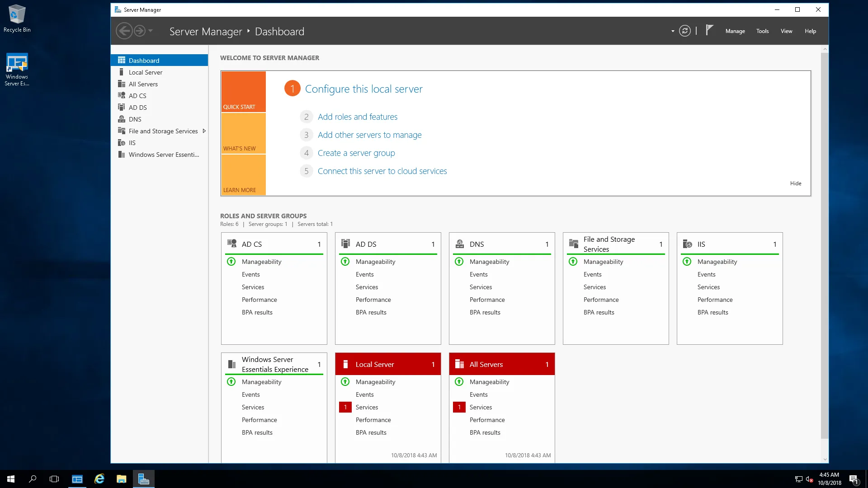Open the notifications flag
Screen dimensions: 868x488
click(x=709, y=30)
